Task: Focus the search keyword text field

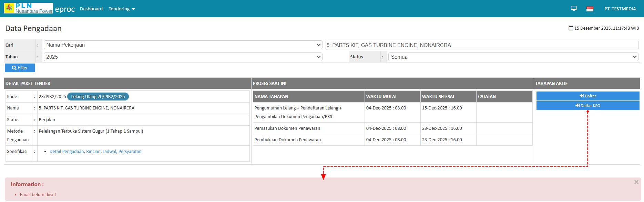Action: 482,45
